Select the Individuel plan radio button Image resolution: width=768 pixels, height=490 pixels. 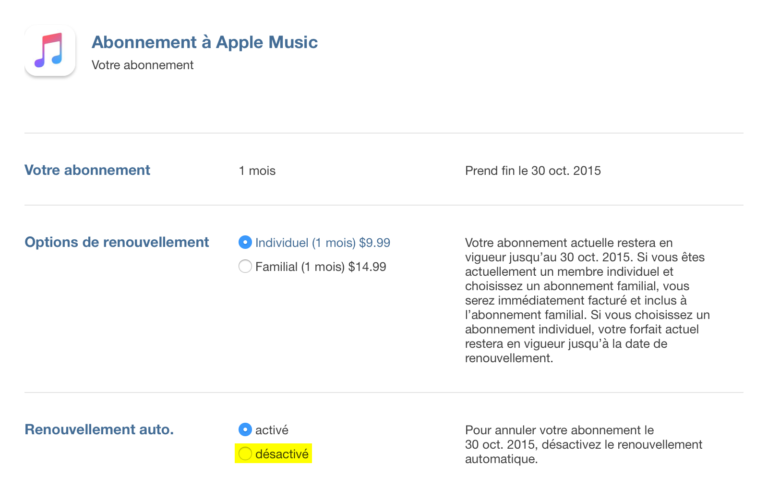[x=245, y=242]
